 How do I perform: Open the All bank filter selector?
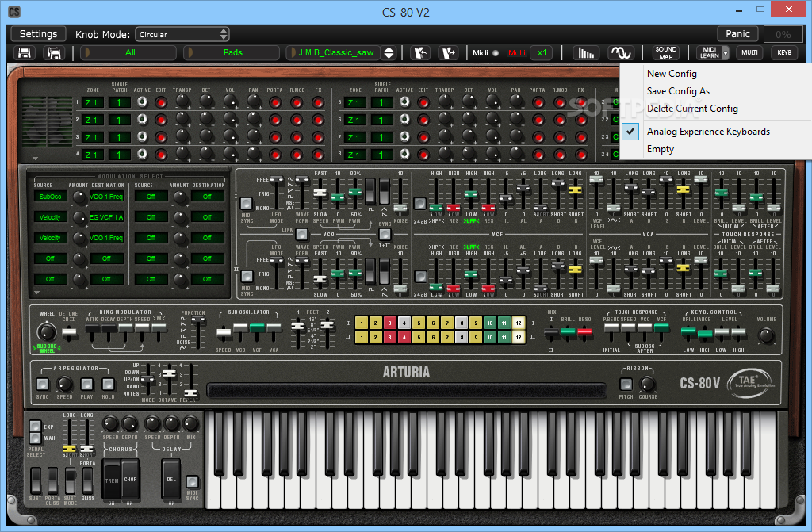[x=130, y=53]
